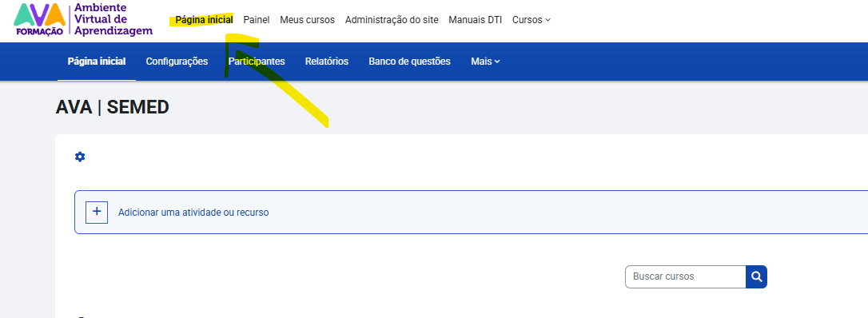
Task: Select the Página inicial tab in blue bar
Action: [x=97, y=62]
